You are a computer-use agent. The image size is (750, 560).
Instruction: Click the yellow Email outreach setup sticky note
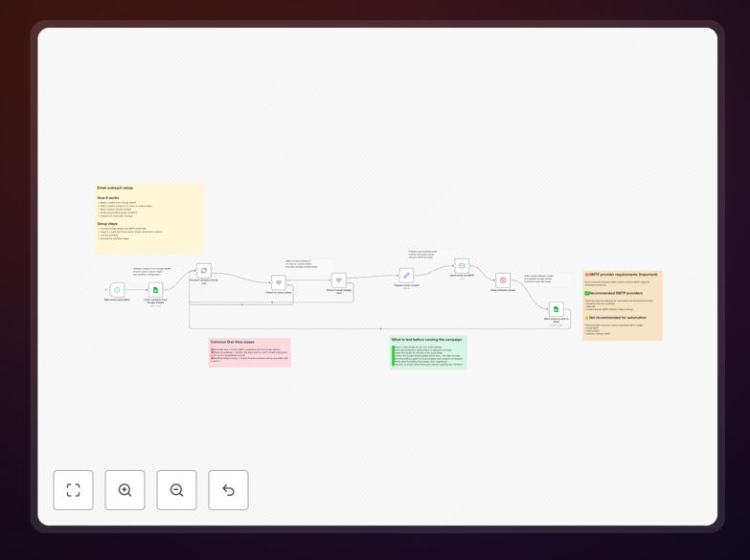coord(149,218)
